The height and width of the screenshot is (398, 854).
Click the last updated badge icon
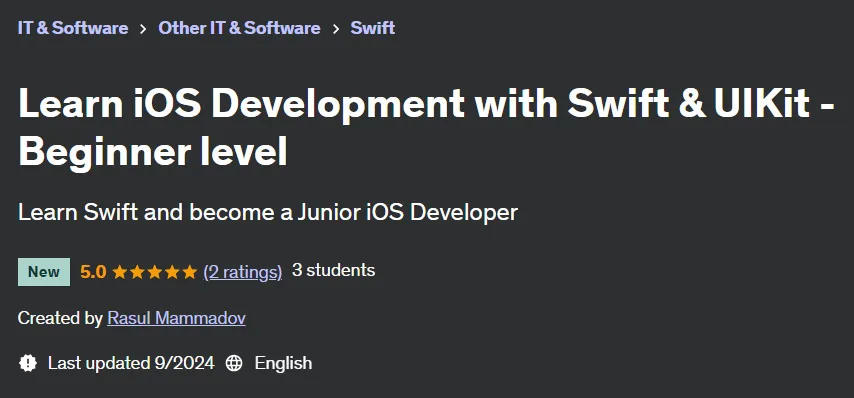click(x=28, y=363)
